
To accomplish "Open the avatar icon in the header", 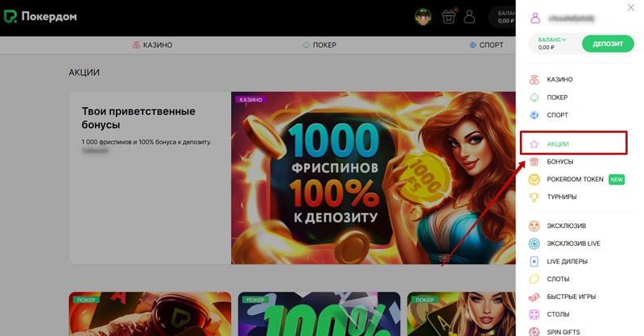I will click(423, 17).
